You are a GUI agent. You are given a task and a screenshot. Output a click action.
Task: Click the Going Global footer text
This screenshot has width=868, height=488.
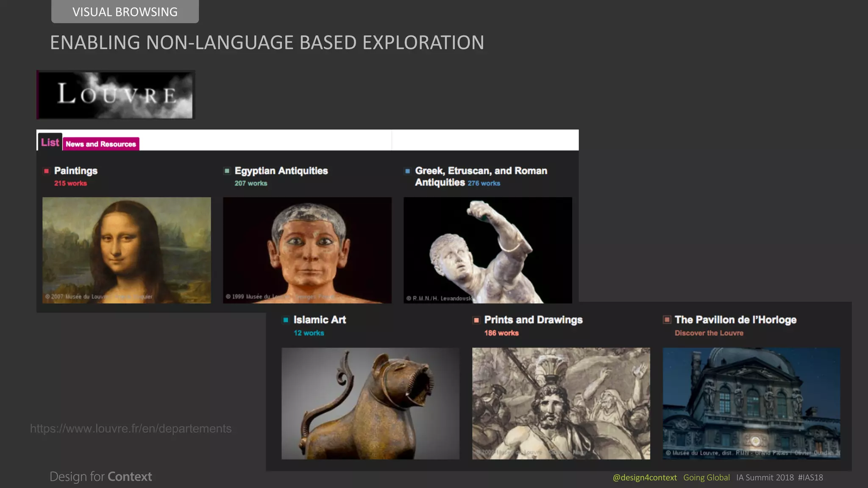[x=707, y=477]
